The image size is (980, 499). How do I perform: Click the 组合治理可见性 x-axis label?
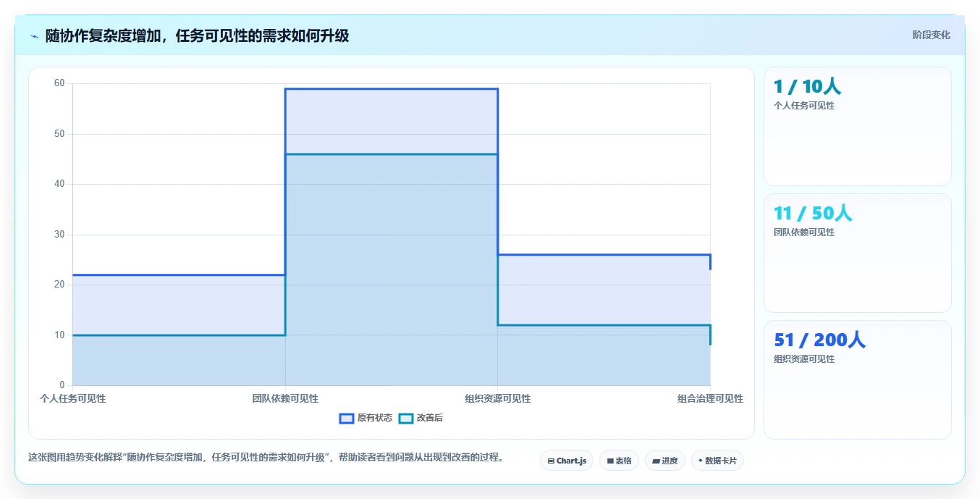click(710, 398)
